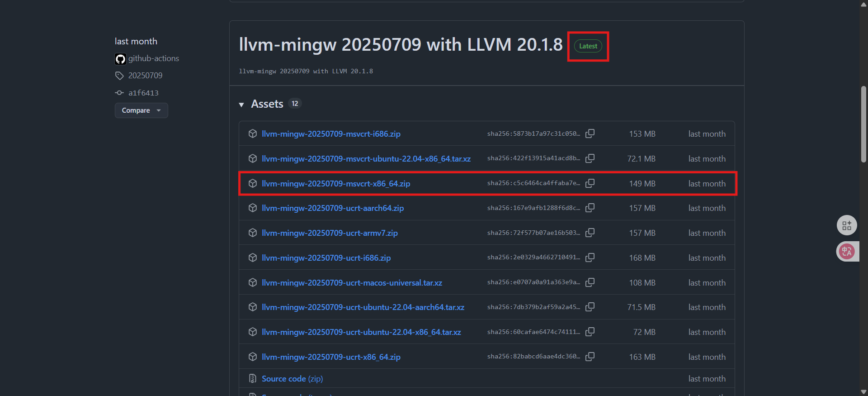
Task: Download llvm-mingw-20250709-msvcrt-i686.zip
Action: (331, 134)
